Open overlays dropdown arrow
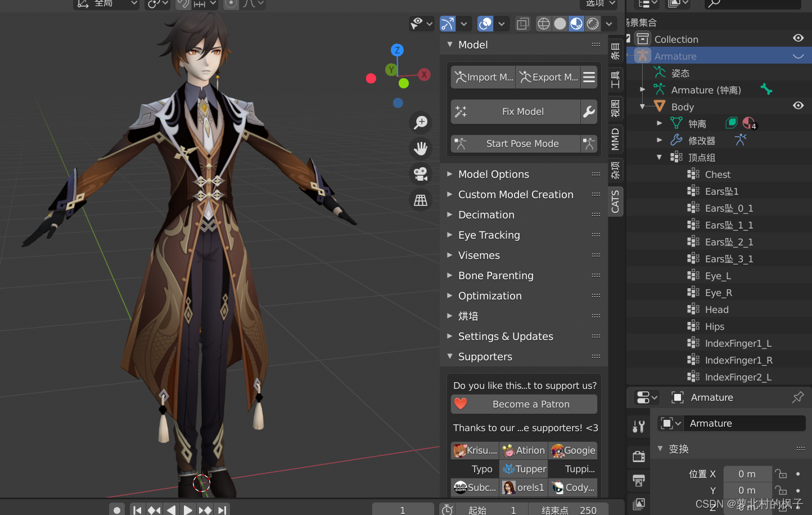 pyautogui.click(x=502, y=24)
